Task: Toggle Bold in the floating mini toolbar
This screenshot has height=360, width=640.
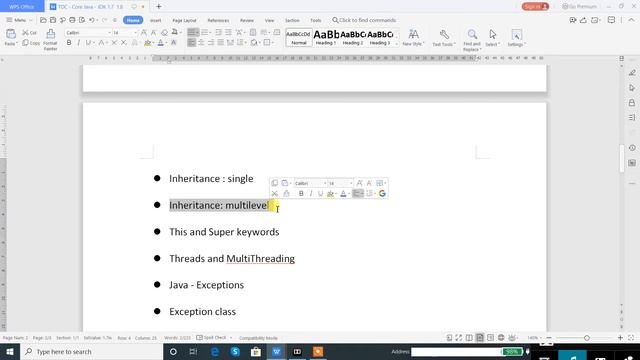Action: (301, 193)
